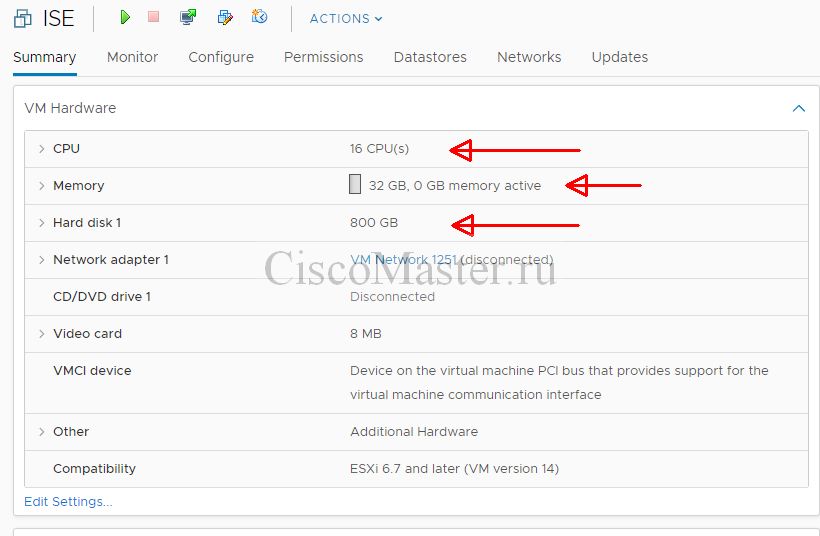The height and width of the screenshot is (536, 820).
Task: Click the VMCI device label
Action: (92, 371)
